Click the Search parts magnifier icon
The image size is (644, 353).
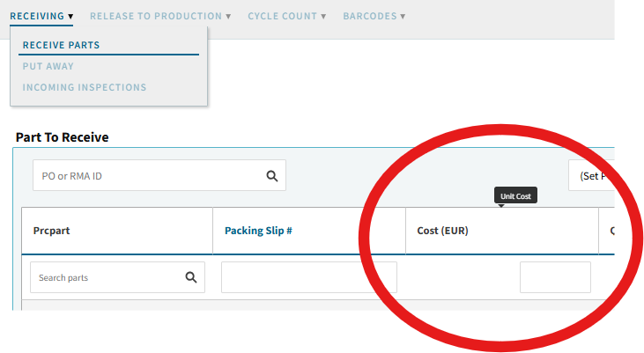[x=191, y=277]
